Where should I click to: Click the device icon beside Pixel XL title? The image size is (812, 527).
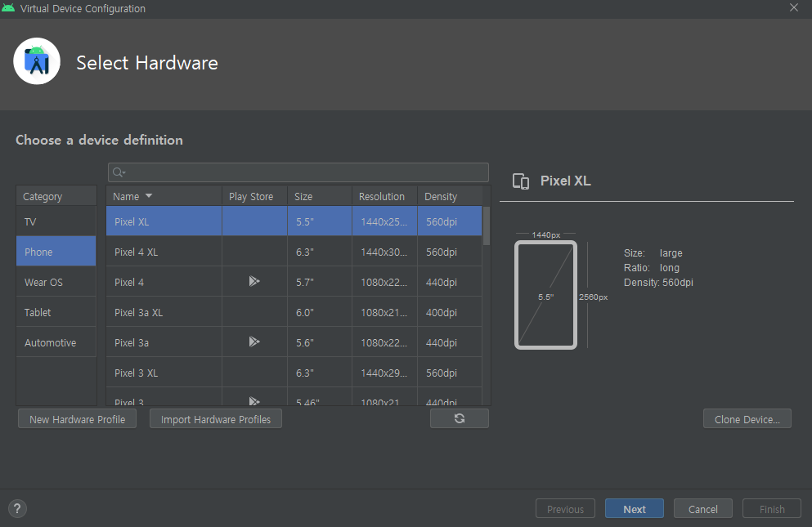pyautogui.click(x=520, y=181)
